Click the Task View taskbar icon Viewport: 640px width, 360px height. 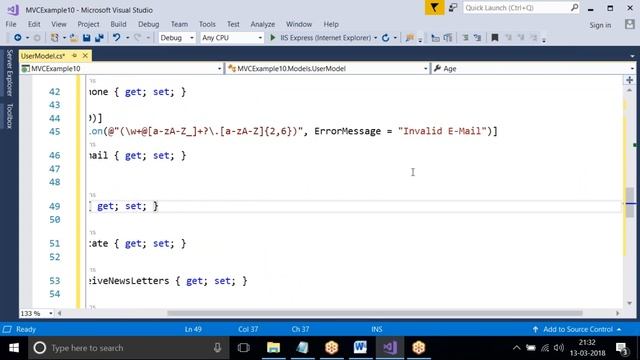click(244, 347)
